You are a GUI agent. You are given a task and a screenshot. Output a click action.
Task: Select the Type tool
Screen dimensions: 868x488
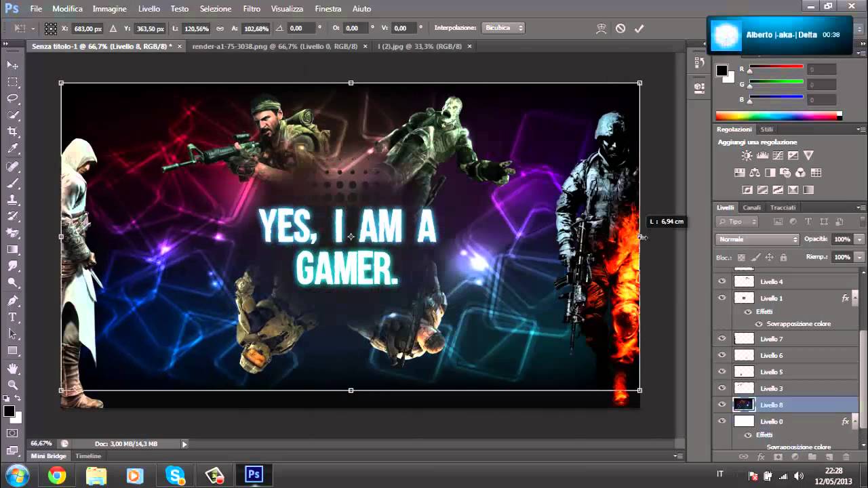tap(12, 317)
